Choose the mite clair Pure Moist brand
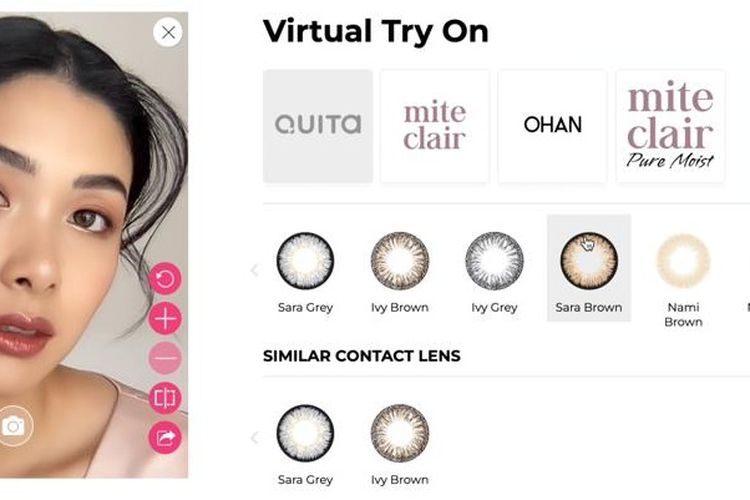 coord(670,126)
